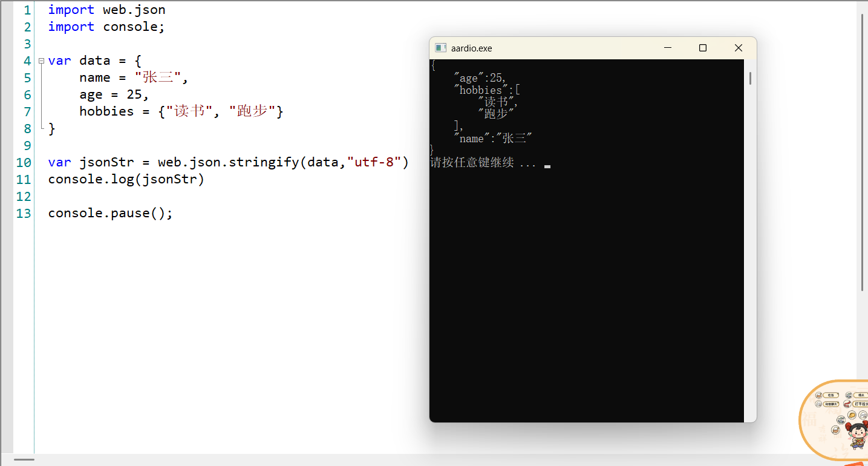Minimize the aardio.exe console window
The height and width of the screenshot is (466, 868).
point(668,48)
